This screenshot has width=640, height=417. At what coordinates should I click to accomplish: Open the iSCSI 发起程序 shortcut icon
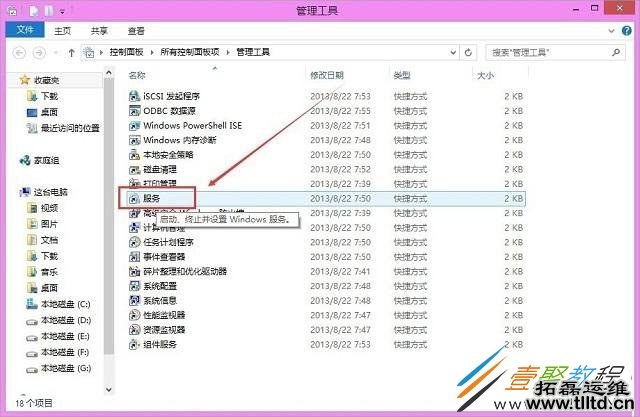134,96
